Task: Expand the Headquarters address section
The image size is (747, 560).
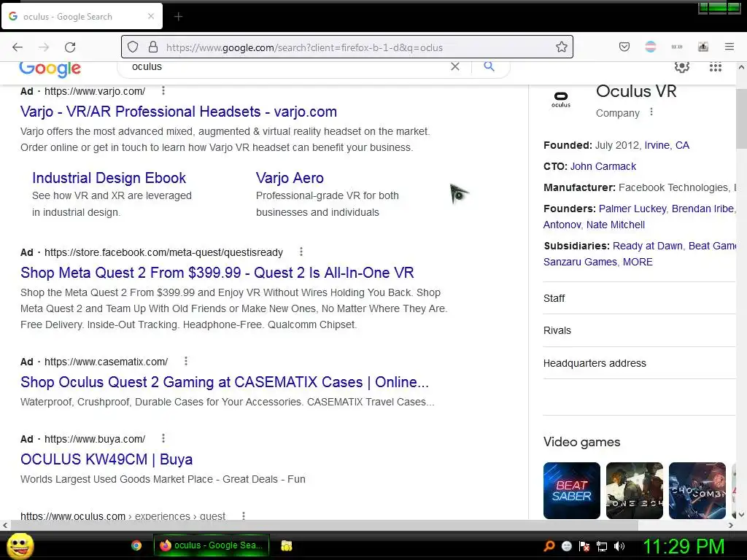Action: [x=639, y=363]
